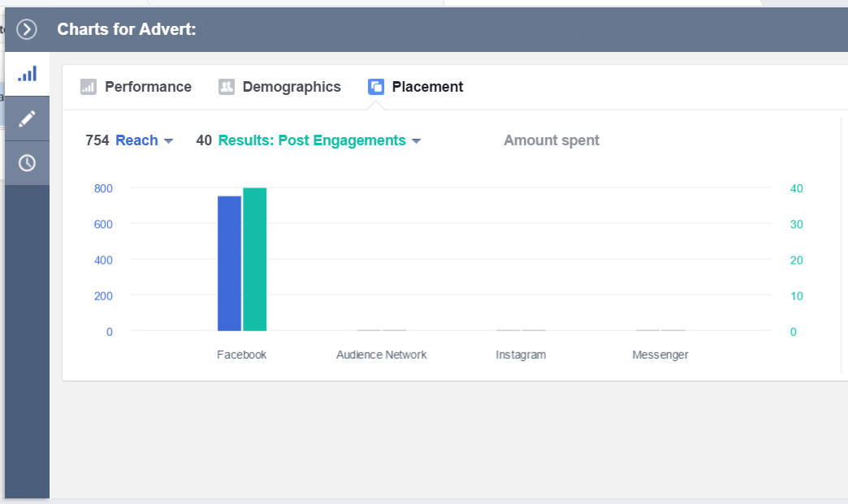The width and height of the screenshot is (848, 504).
Task: Click the 10 right axis value
Action: tap(797, 296)
